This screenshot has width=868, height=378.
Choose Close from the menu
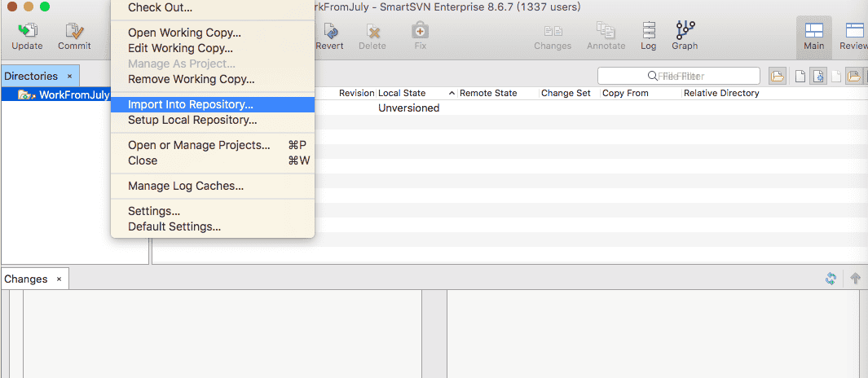click(213, 160)
